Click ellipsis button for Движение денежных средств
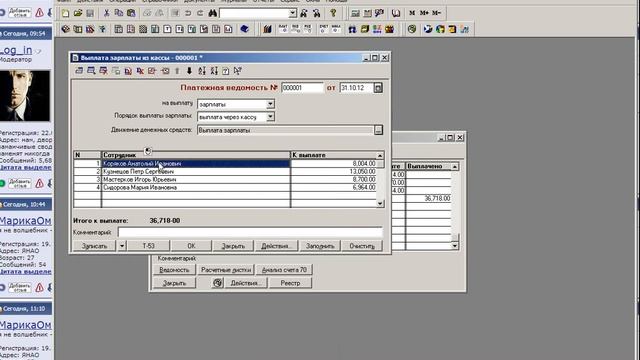Screen dimensions: 640x360 point(378,130)
